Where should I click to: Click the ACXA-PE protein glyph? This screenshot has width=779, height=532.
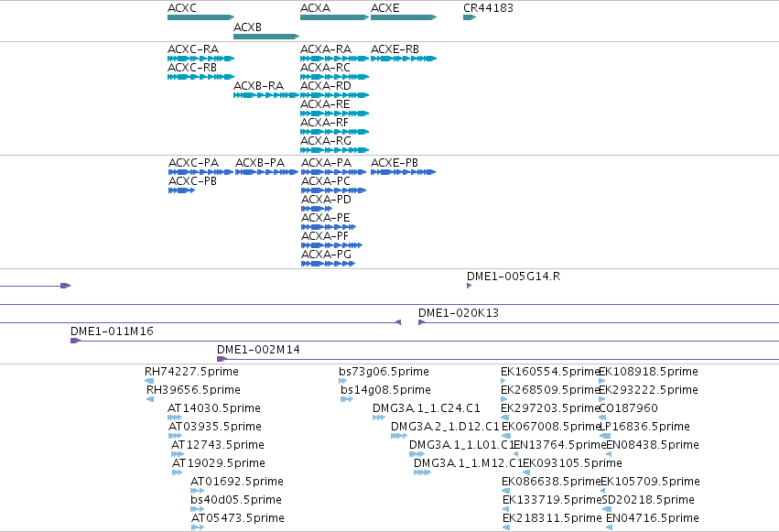coord(329,227)
